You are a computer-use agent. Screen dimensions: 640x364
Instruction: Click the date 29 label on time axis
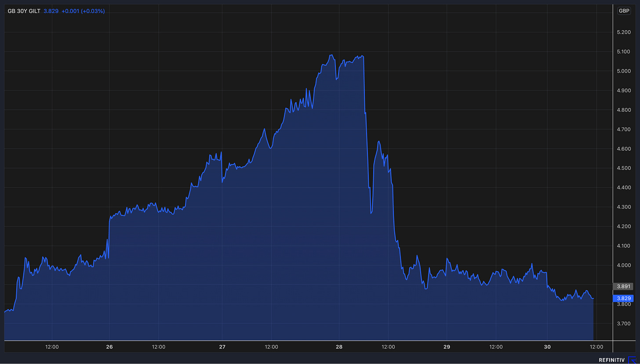pos(447,347)
